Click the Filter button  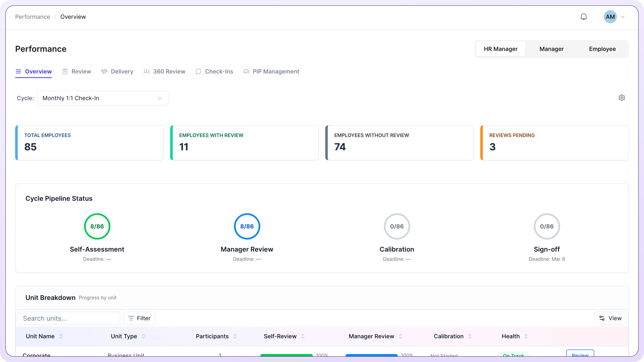click(139, 318)
